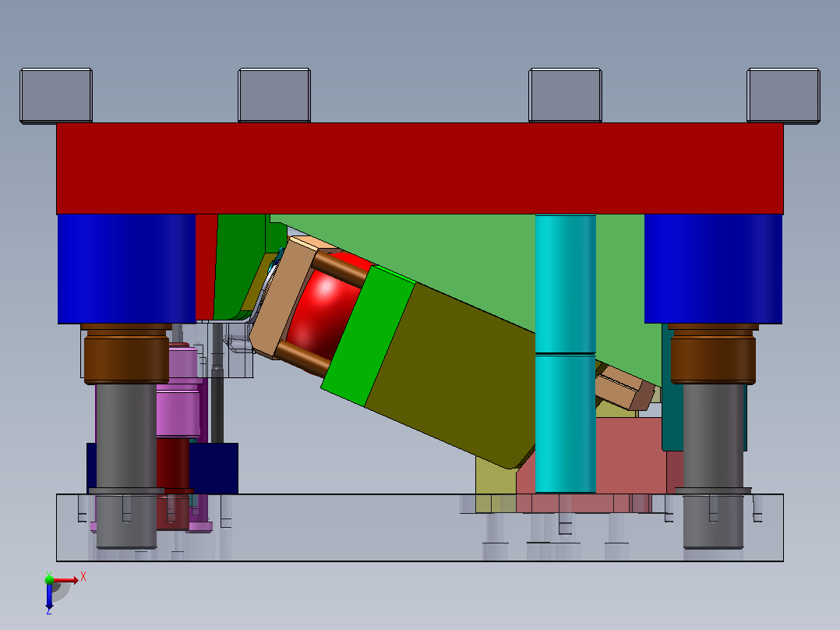
Task: Click the cyan vertical column
Action: coord(566,354)
